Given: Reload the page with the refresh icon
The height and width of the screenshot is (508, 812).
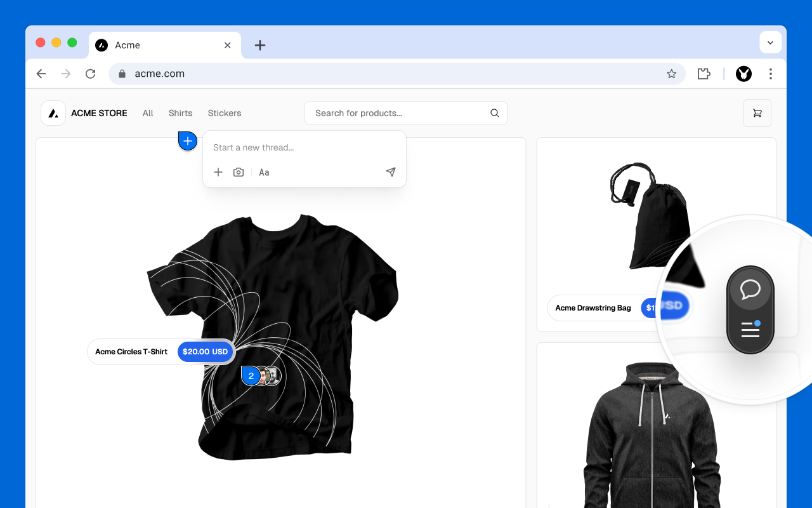Looking at the screenshot, I should (90, 74).
